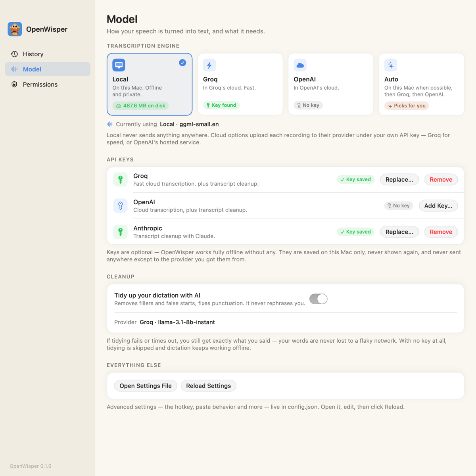This screenshot has height=476, width=476.
Task: Replace the Groq API key
Action: click(x=399, y=180)
